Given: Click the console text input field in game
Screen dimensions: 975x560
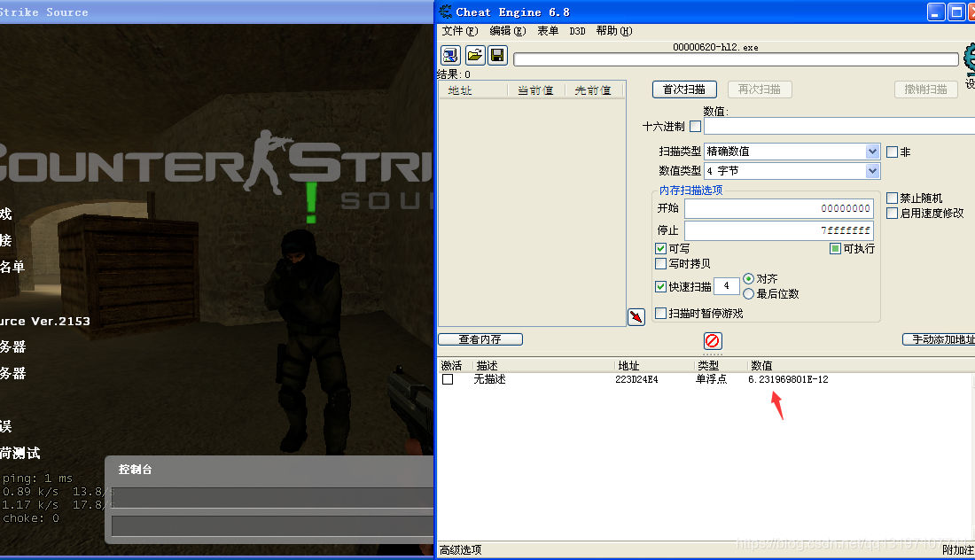Looking at the screenshot, I should [x=272, y=525].
